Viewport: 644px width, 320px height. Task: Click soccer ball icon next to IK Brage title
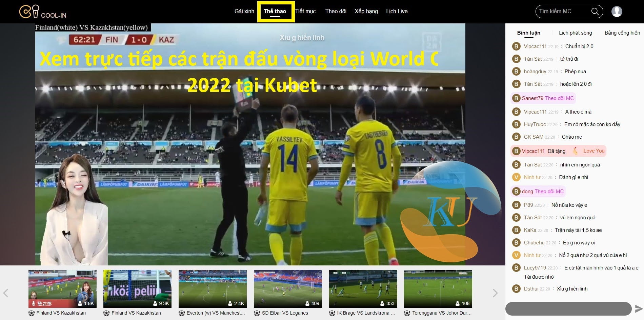click(332, 313)
